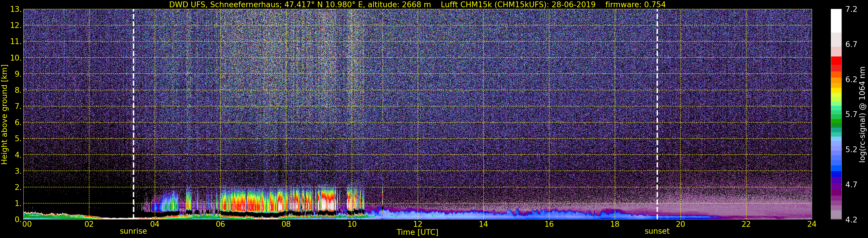Click the '8.' tick on the height axis
Screen dimensions: 868x238
click(18, 90)
